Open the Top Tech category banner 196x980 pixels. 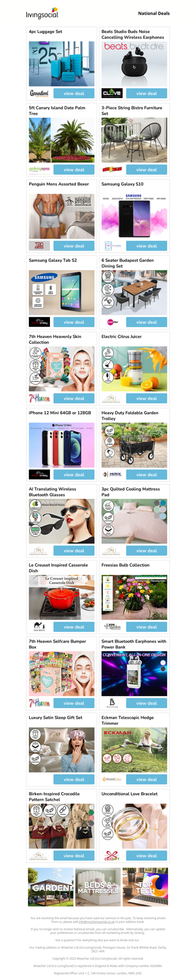[x=145, y=887]
